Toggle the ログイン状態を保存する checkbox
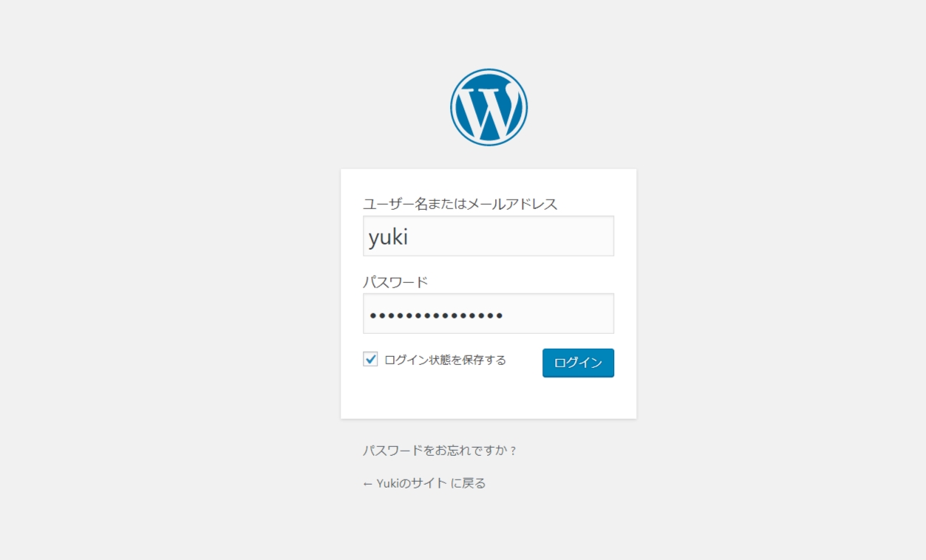 [x=370, y=360]
